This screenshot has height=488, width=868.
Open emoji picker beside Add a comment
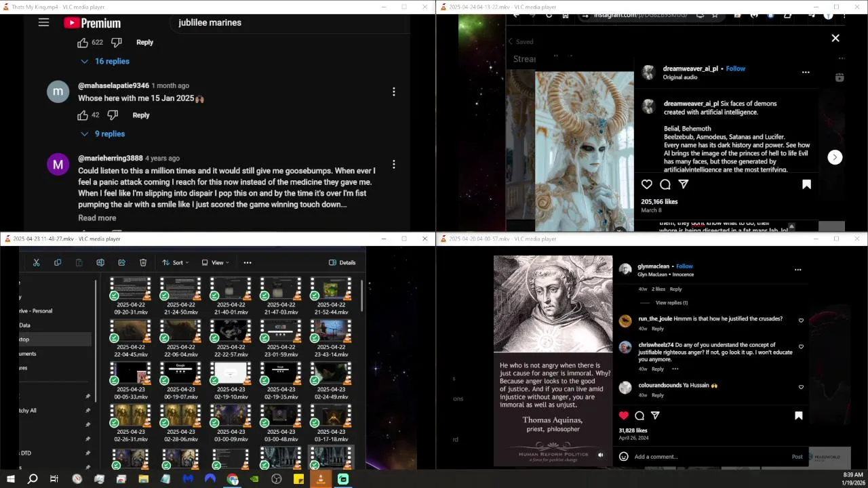[624, 457]
